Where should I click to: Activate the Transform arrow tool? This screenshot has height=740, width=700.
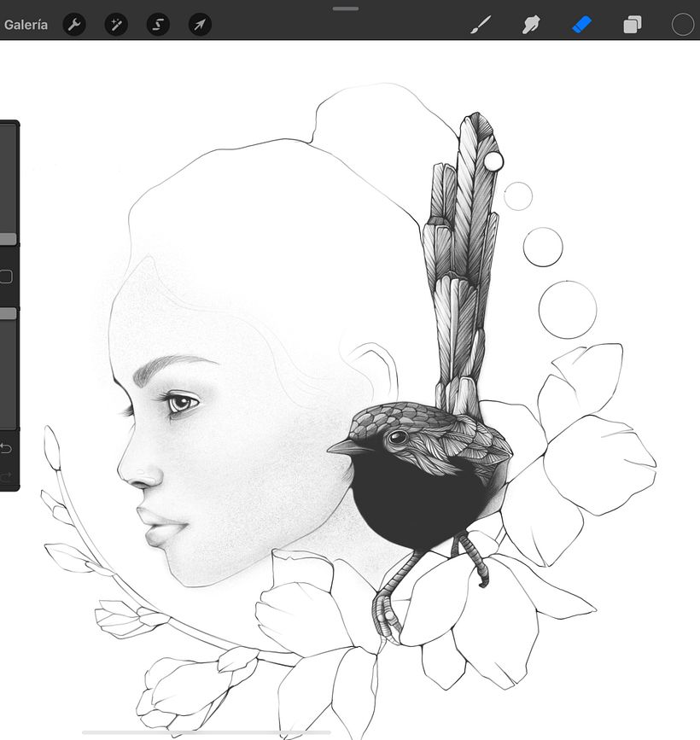click(x=200, y=25)
